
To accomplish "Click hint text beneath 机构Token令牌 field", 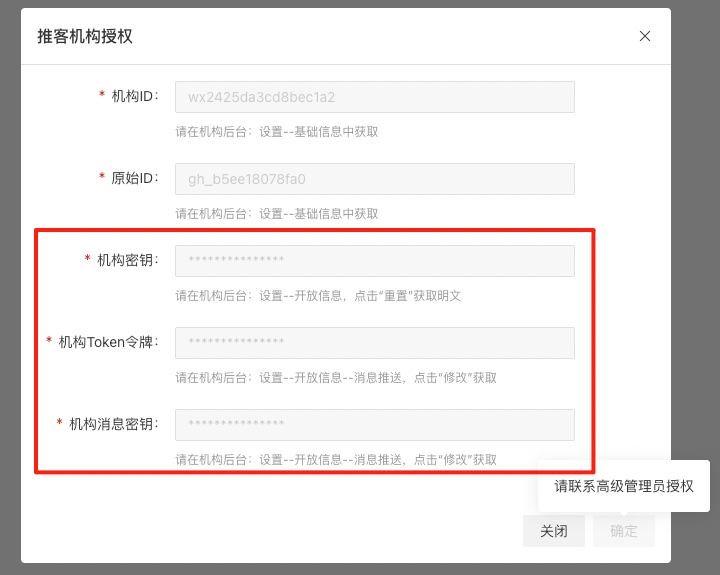I will [336, 378].
